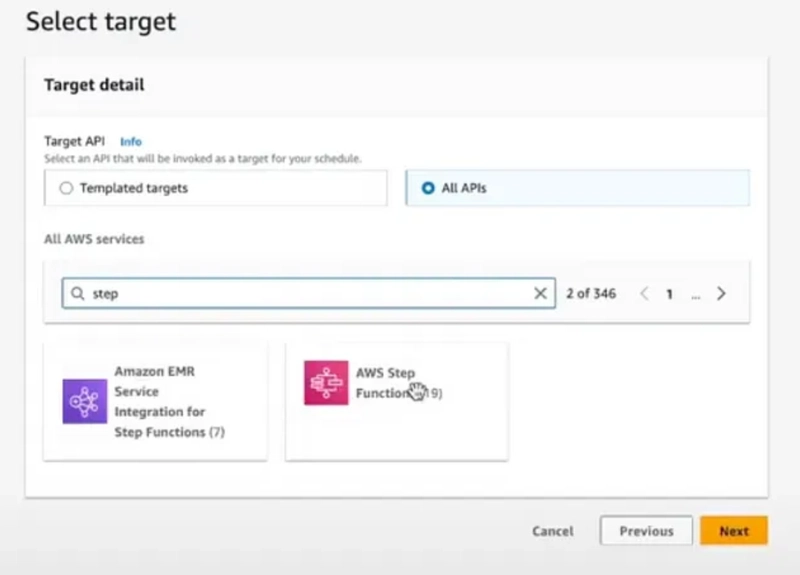Go to previous page with the left chevron
The image size is (800, 575).
pyautogui.click(x=644, y=293)
